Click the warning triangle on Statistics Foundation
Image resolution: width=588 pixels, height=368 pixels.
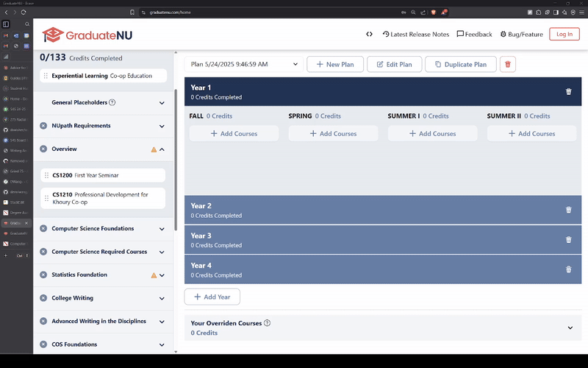[154, 275]
